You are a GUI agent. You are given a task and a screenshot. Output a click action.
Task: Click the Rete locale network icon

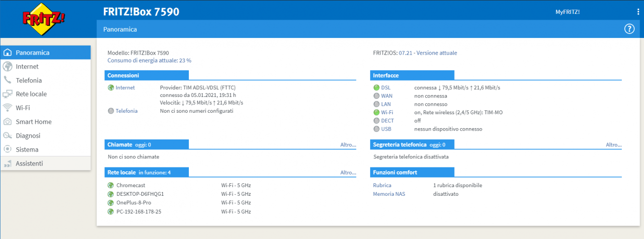[7, 94]
